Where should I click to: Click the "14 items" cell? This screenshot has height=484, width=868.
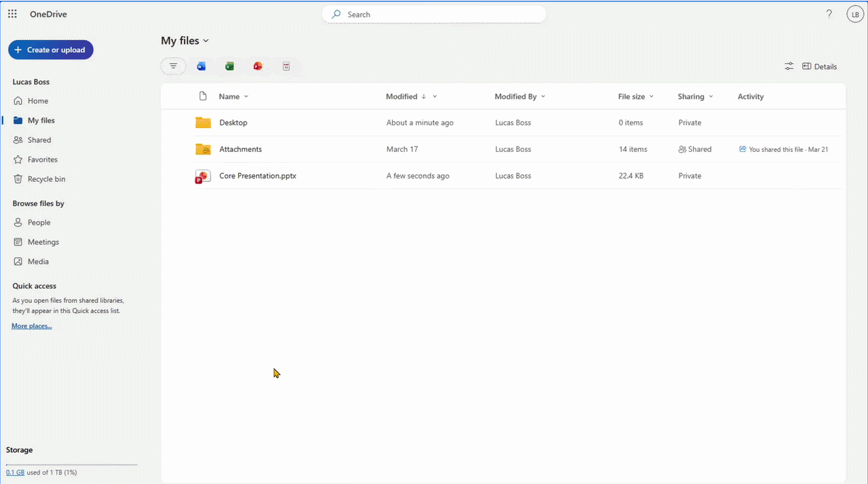(x=633, y=149)
